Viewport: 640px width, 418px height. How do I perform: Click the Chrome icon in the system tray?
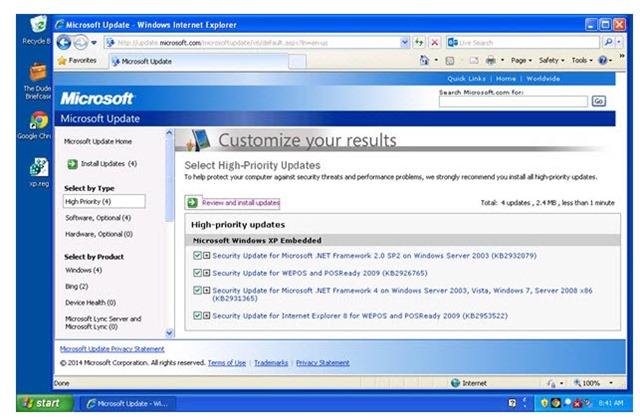556,403
